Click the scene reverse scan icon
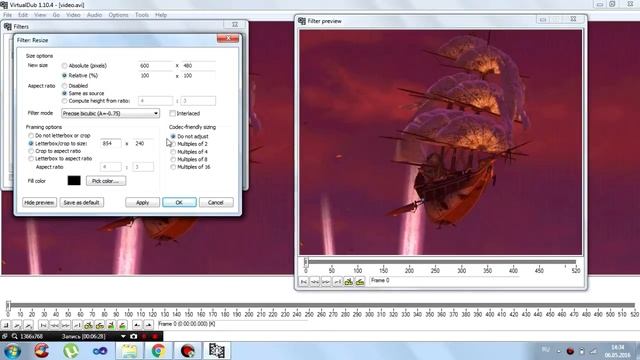 click(111, 325)
